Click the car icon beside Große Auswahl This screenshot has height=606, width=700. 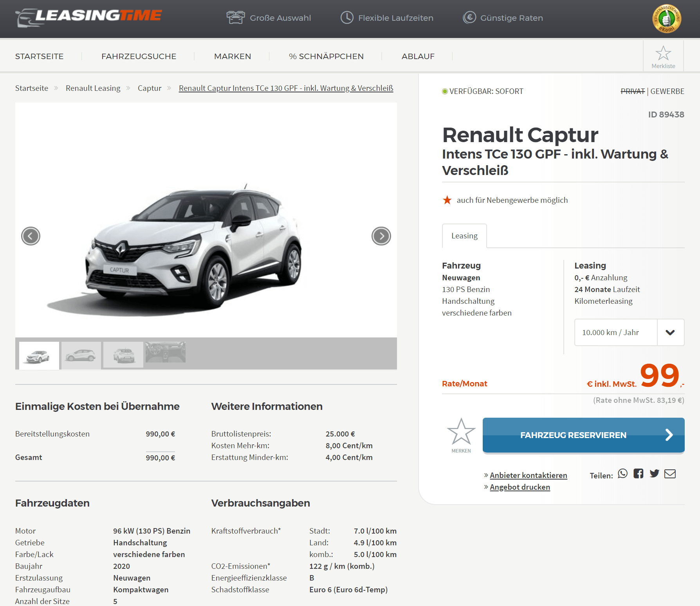(235, 18)
